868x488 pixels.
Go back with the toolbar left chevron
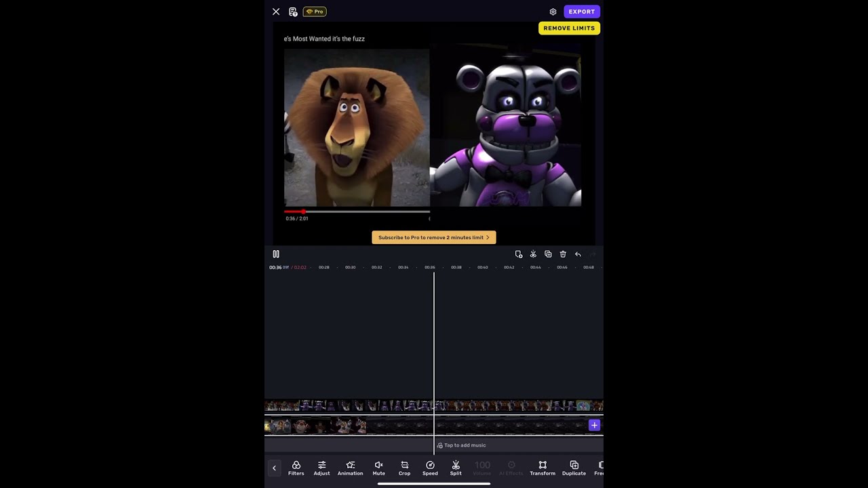pyautogui.click(x=274, y=468)
